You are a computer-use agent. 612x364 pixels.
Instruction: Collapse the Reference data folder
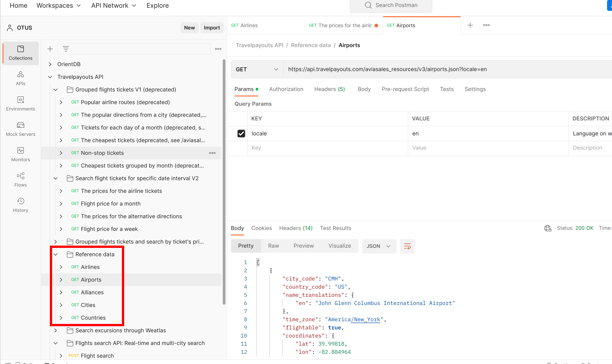(x=56, y=254)
